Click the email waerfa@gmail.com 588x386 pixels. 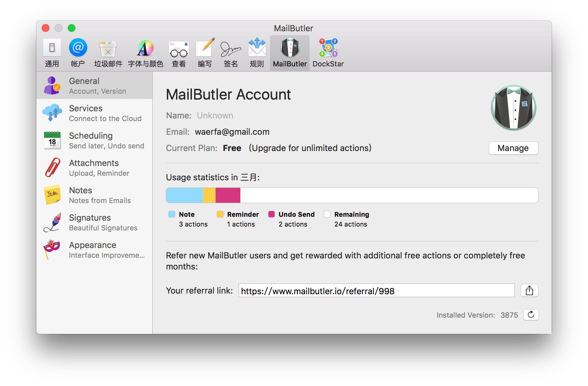click(232, 132)
